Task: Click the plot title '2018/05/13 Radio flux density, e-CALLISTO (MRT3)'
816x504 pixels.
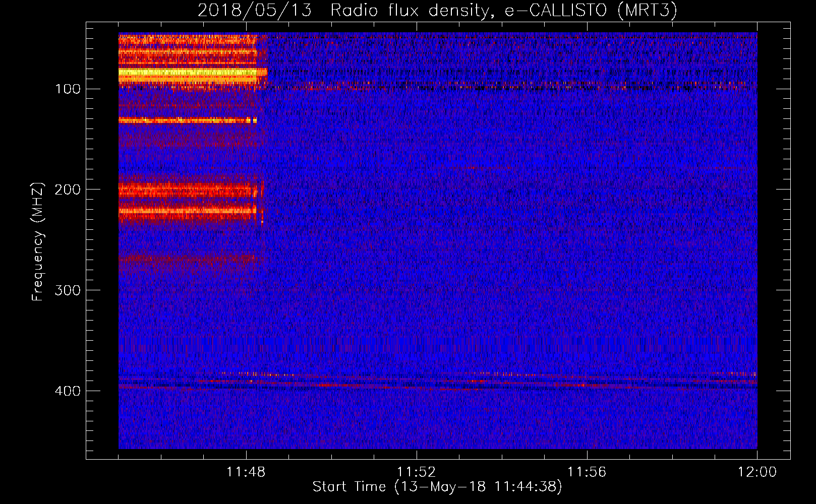Action: [437, 10]
